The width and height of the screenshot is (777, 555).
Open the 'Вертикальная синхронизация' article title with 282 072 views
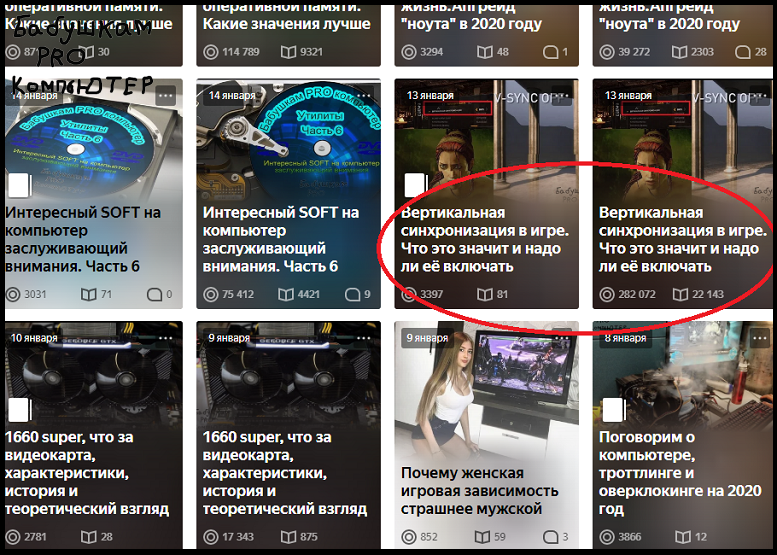[683, 240]
